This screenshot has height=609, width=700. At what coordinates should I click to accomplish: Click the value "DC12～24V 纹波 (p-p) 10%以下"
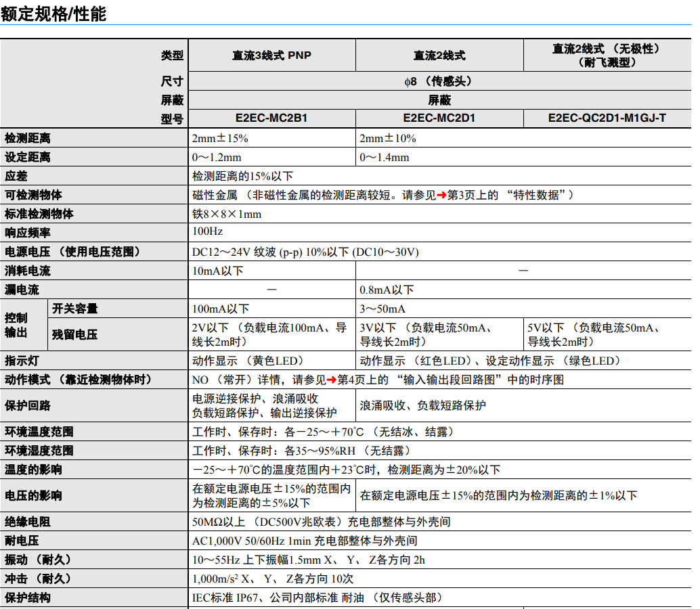click(271, 252)
